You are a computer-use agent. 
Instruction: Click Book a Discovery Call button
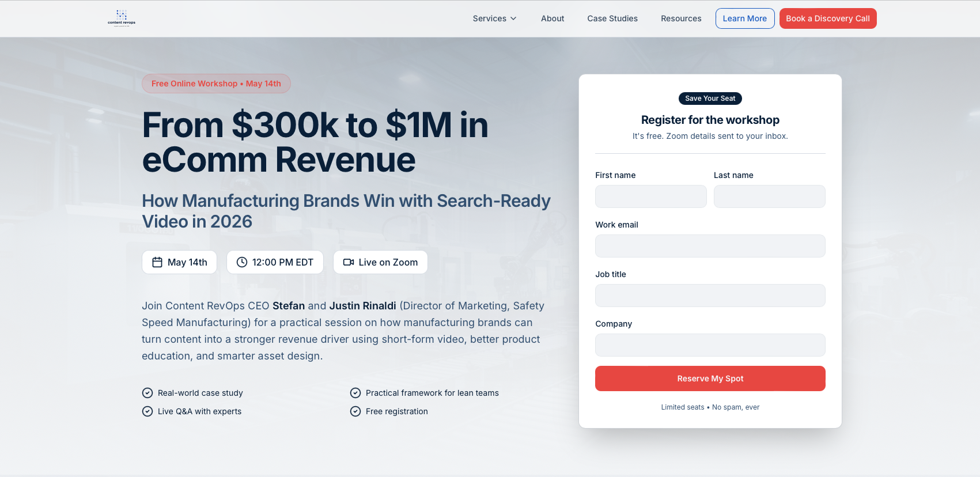tap(828, 18)
